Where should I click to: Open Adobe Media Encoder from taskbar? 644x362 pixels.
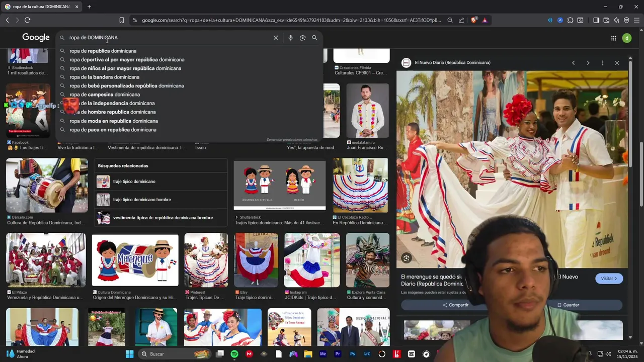(323, 354)
